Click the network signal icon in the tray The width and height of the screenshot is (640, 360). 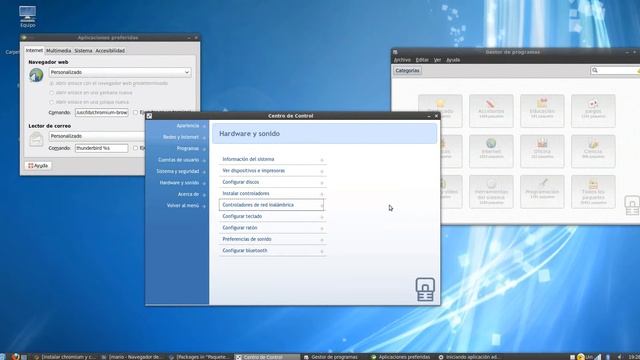(598, 357)
